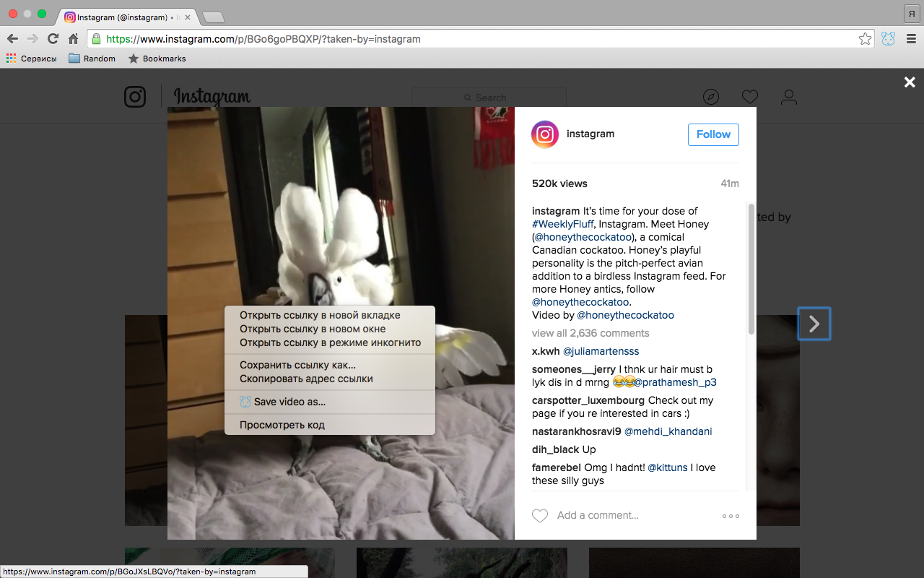Open the instagram profile avatar in post
This screenshot has height=578, width=924.
pos(545,134)
